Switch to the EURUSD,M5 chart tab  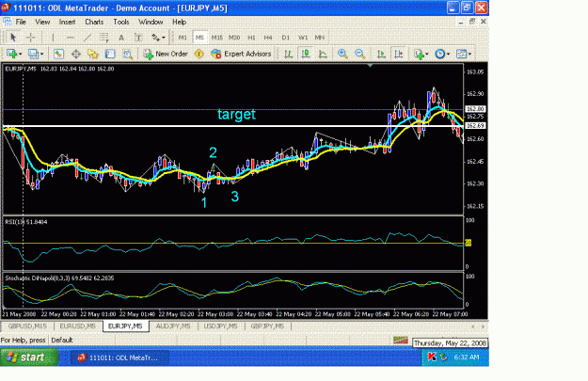tap(78, 326)
